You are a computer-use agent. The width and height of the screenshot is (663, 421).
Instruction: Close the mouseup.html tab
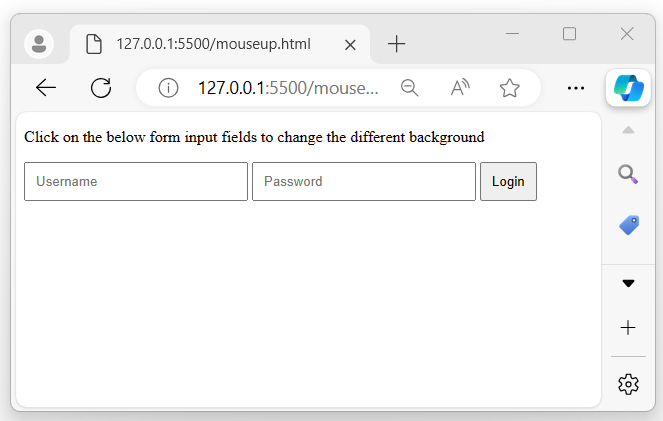[x=350, y=44]
